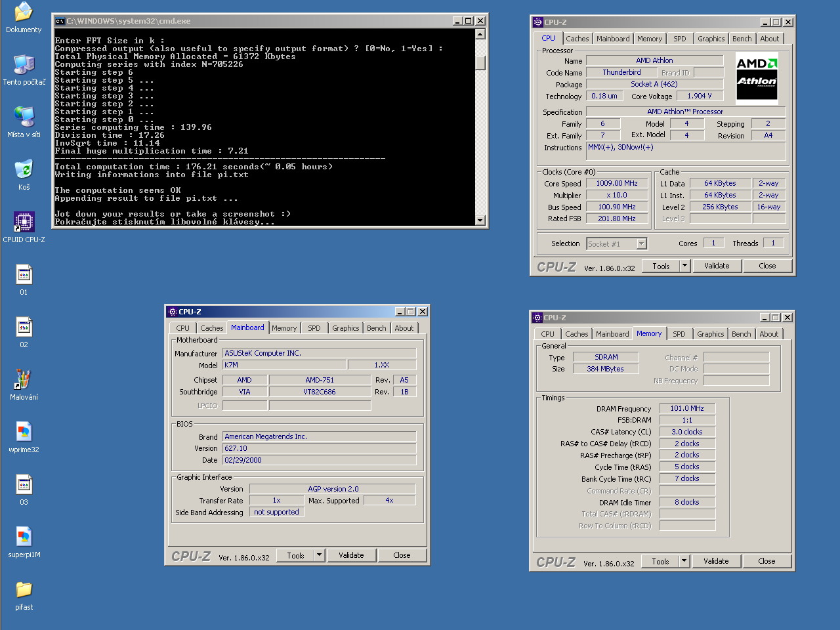Expand Tools arrow in Mainboard window

(x=319, y=555)
